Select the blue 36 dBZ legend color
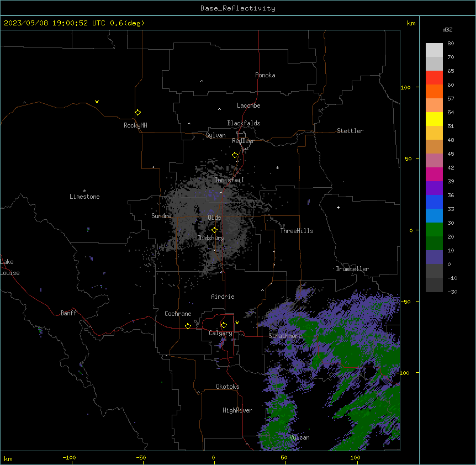 (x=434, y=202)
